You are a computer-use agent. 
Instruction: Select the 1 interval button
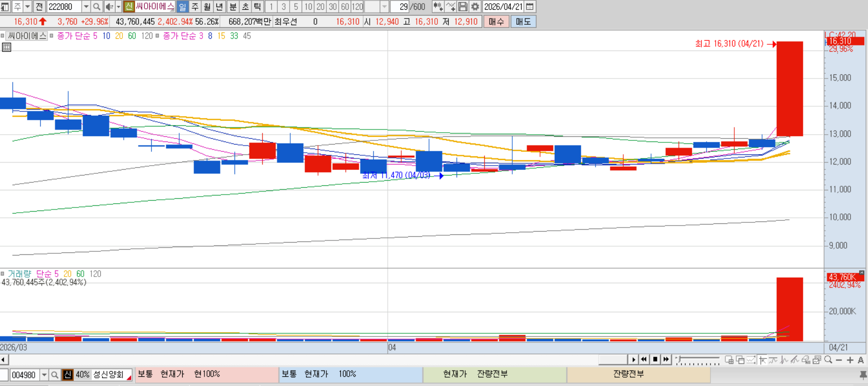point(271,7)
